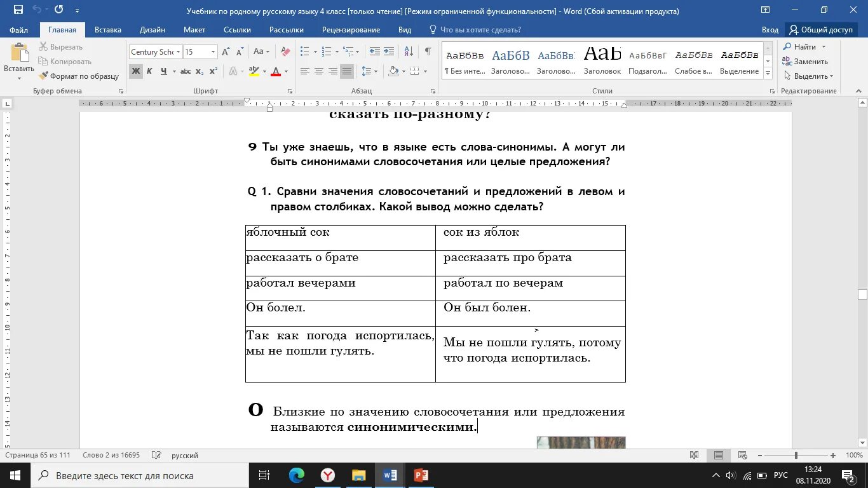Click Общий доступ share button

[x=821, y=30]
